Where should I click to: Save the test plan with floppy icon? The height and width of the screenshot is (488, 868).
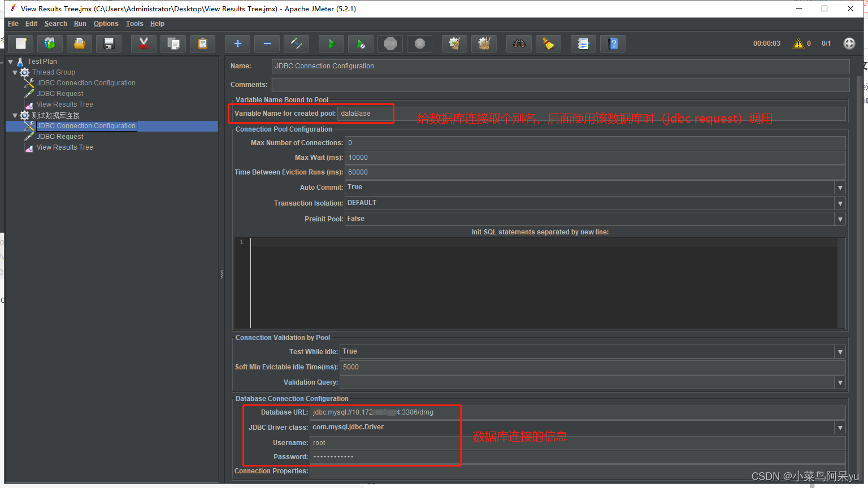click(x=109, y=43)
